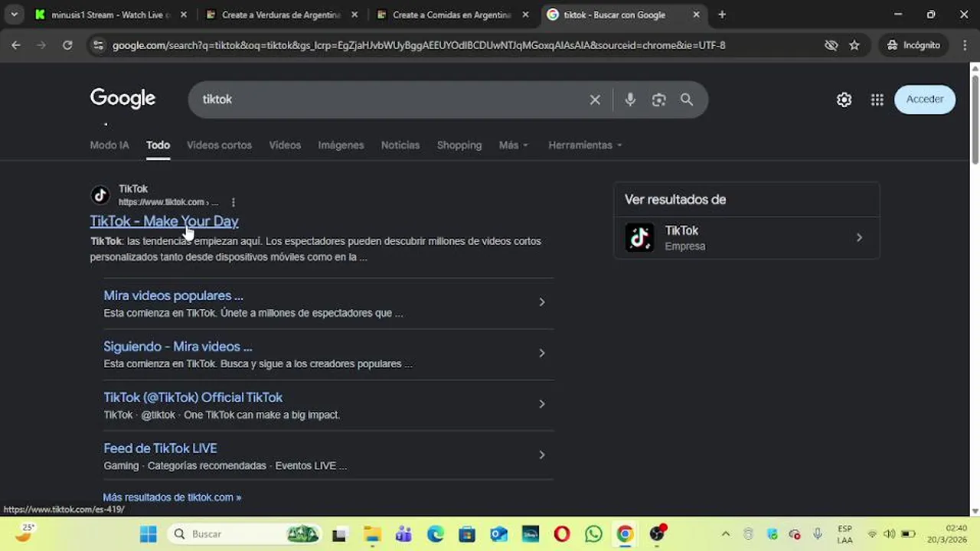This screenshot has height=551, width=980.
Task: Open third-party cookie blocking eye icon
Action: [831, 45]
